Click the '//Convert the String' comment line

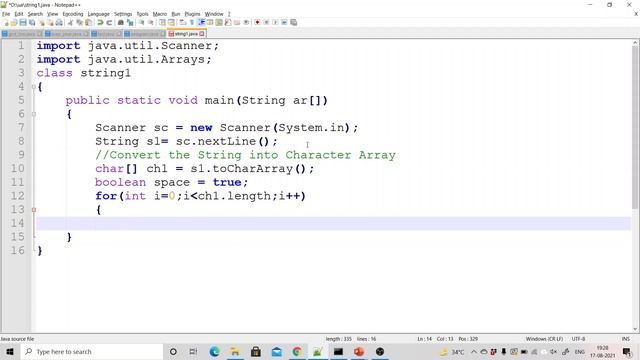245,155
